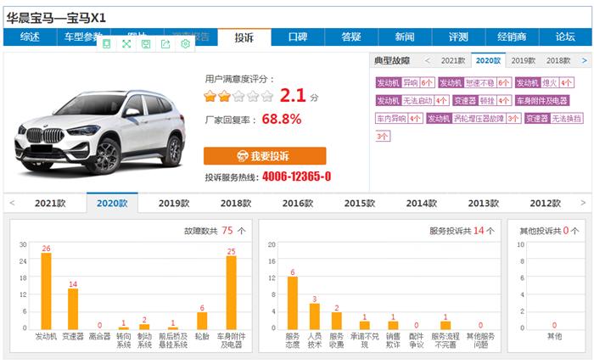Click right arrow of main year tabs
This screenshot has width=594, height=364.
583,203
